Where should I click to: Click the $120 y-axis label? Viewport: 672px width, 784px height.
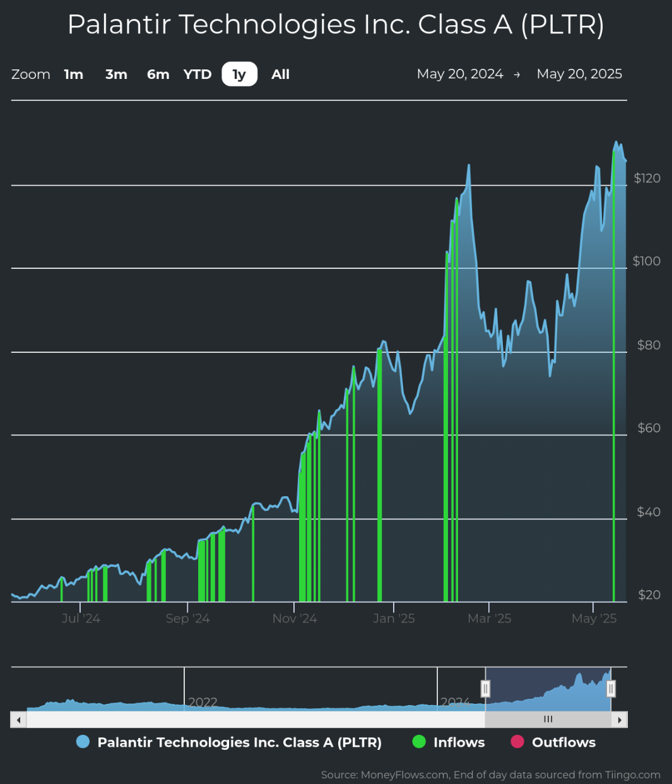647,178
